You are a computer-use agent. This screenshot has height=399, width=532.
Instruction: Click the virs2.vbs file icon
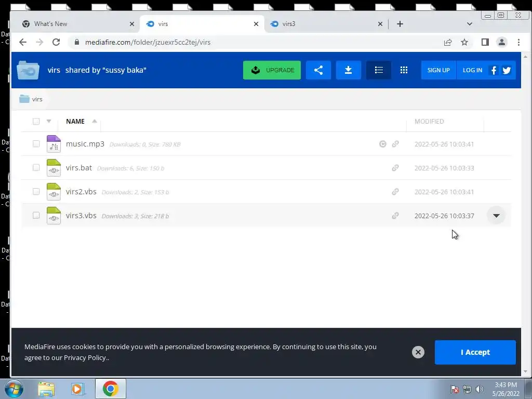pos(54,192)
